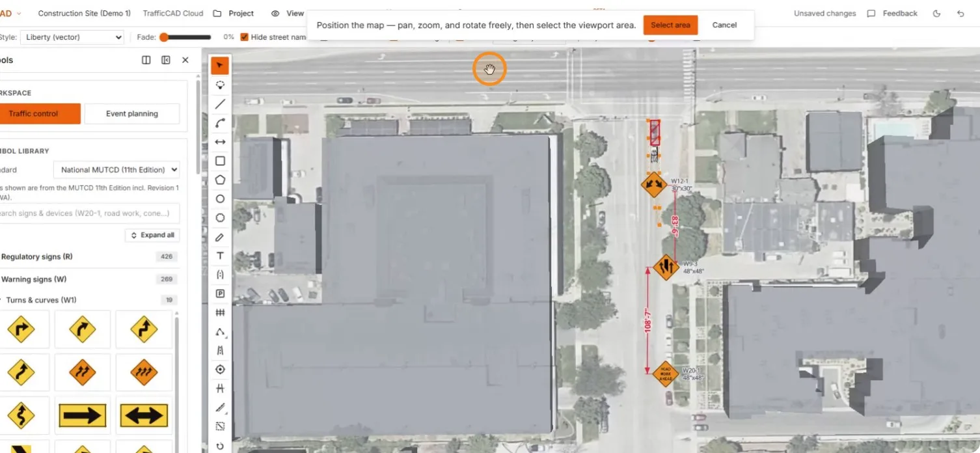The height and width of the screenshot is (453, 980).
Task: Pick the winding road sign
Action: [x=21, y=415]
